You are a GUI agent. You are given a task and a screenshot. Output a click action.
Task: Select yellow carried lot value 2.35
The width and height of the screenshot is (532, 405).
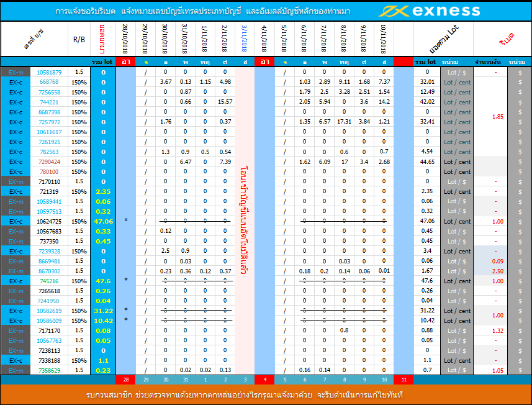point(103,192)
